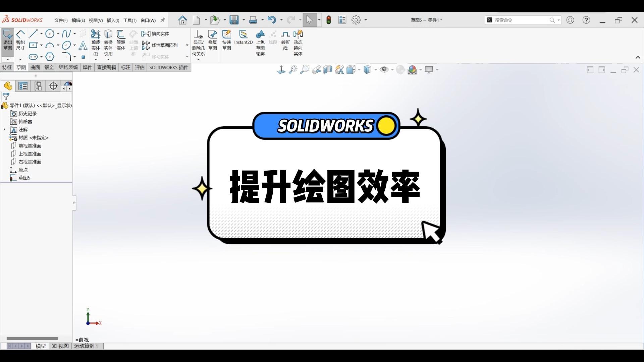Select the 前视基准面 plane in tree
Viewport: 644px width, 362px height.
pyautogui.click(x=30, y=145)
